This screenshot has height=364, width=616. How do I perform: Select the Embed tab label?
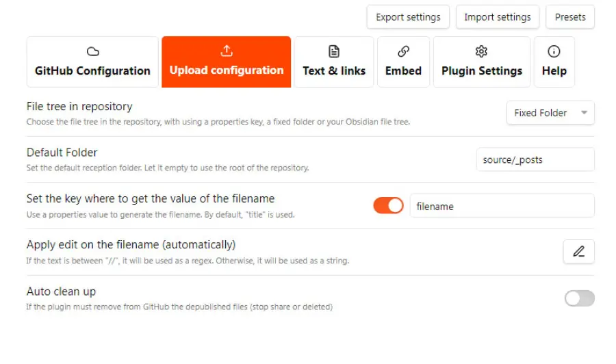(x=403, y=70)
